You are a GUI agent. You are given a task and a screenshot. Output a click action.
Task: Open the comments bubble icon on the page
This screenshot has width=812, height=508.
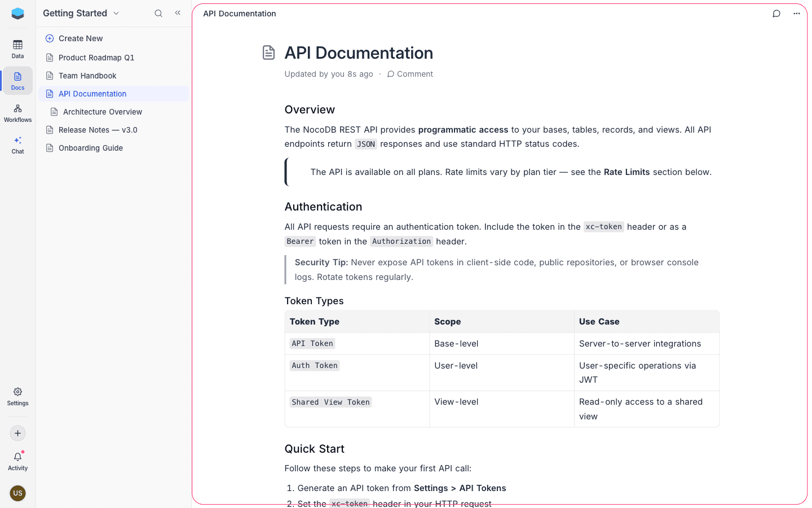point(776,13)
